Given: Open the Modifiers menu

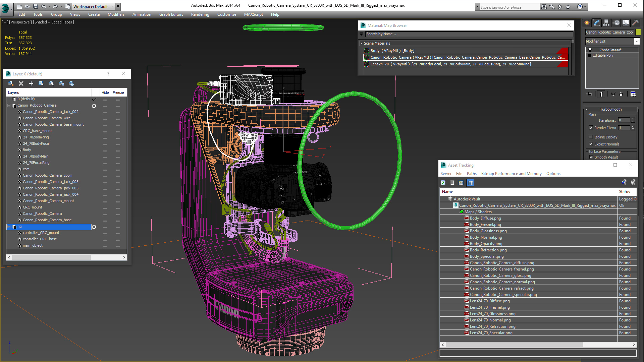Looking at the screenshot, I should (x=116, y=14).
